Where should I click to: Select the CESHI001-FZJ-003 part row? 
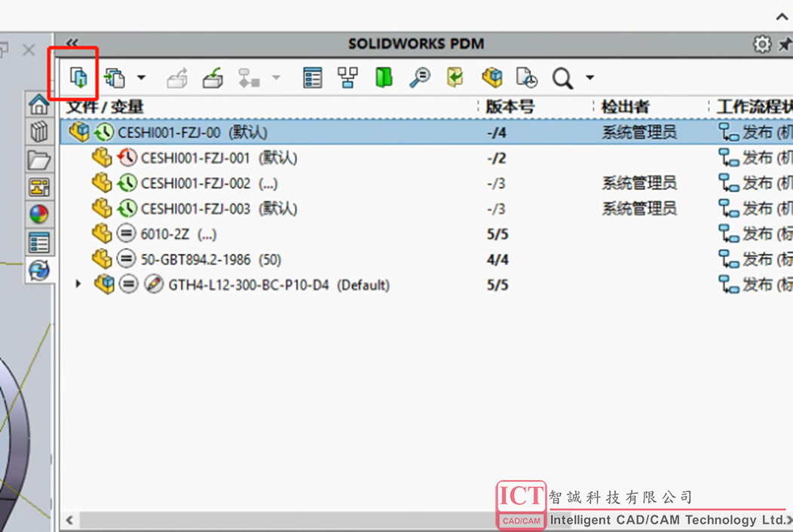(427, 208)
